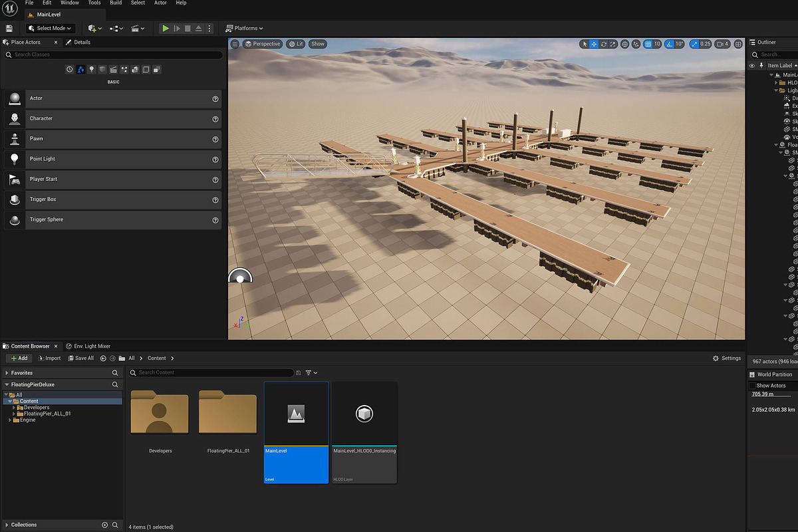
Task: Click the Eject button in the play toolbar
Action: [x=198, y=29]
